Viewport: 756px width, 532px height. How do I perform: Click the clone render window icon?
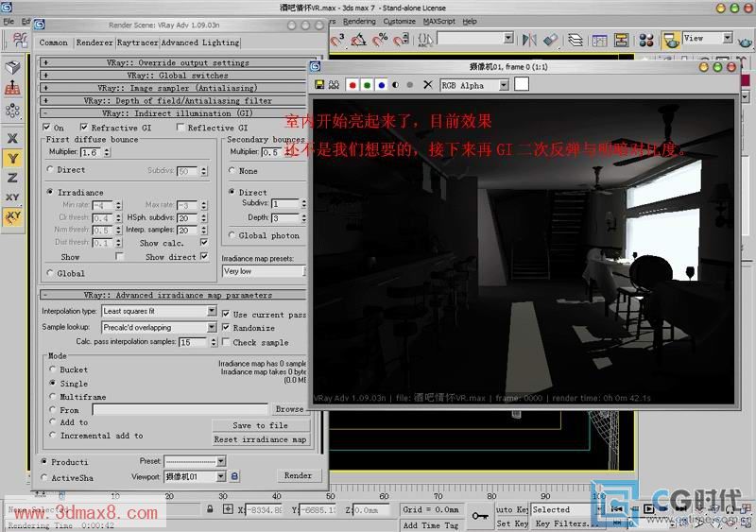pyautogui.click(x=334, y=85)
